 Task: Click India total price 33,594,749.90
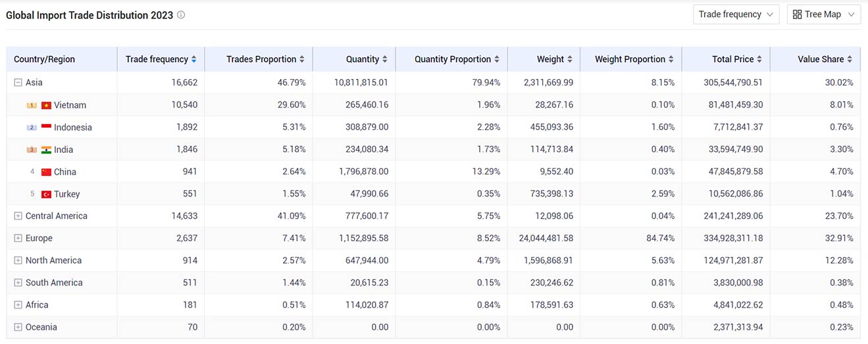(735, 150)
